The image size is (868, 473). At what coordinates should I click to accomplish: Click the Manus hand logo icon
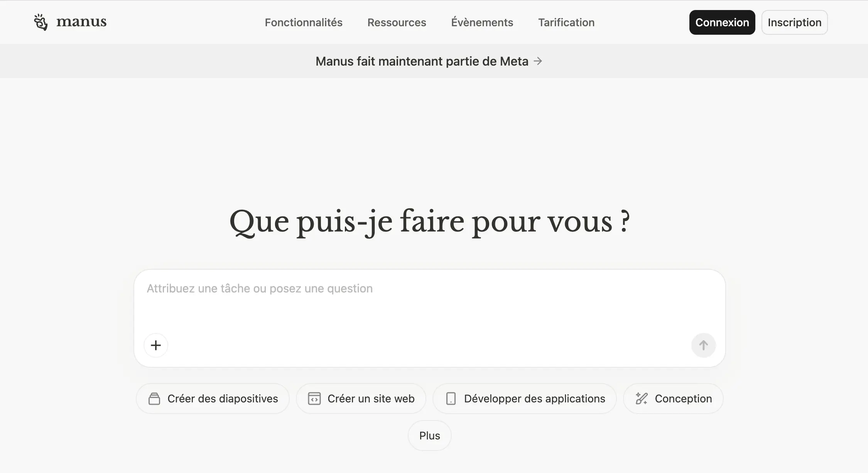click(41, 22)
